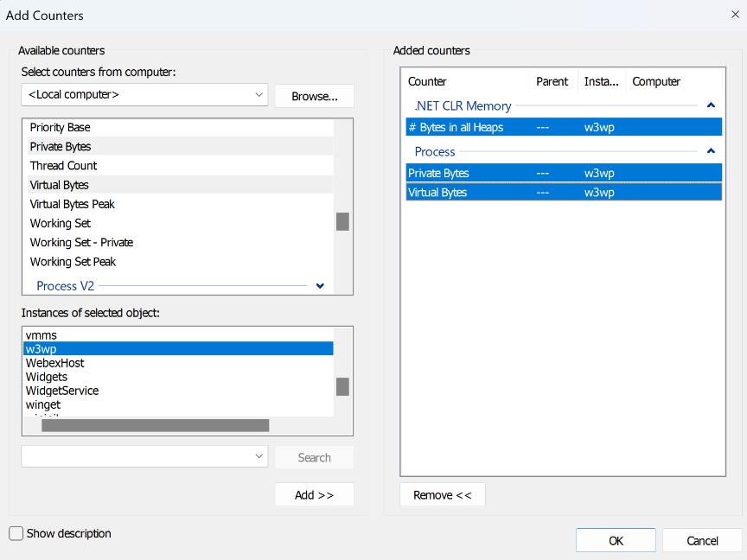Select the Working Set counter

pyautogui.click(x=60, y=223)
